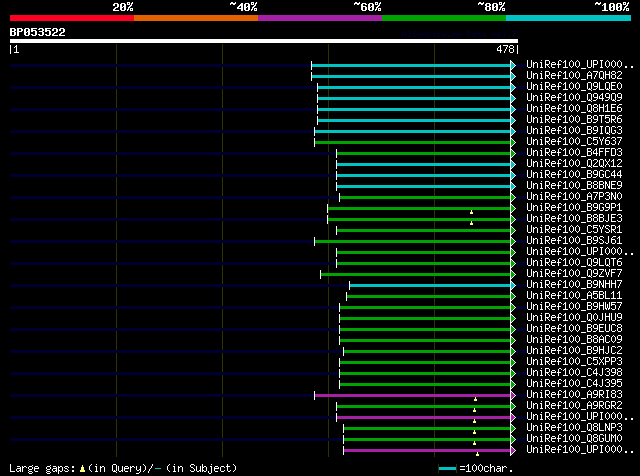The height and width of the screenshot is (476, 640).
Task: Click the purple alignment bar for A9RI83
Action: (412, 396)
